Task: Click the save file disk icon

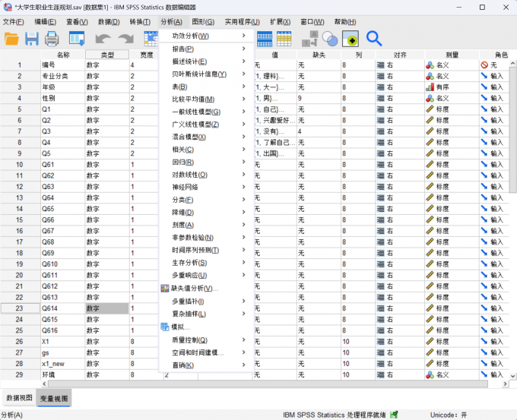Action: point(32,39)
